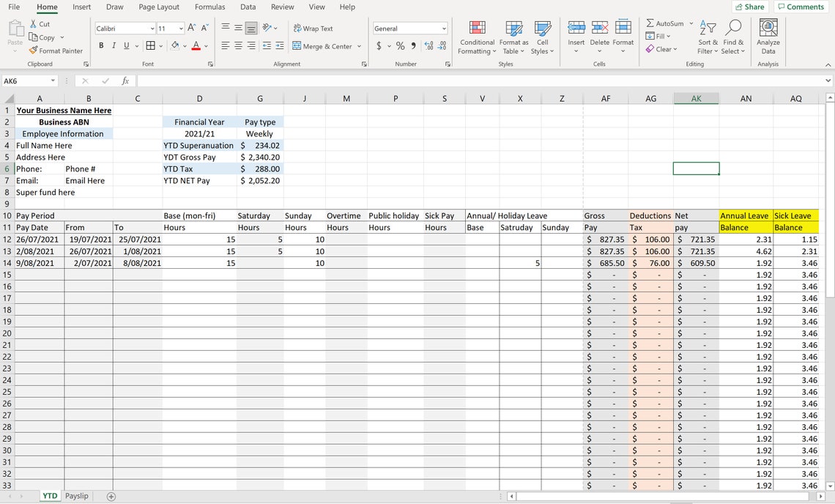The width and height of the screenshot is (835, 504).
Task: Apply the red font color swatch
Action: click(x=196, y=45)
